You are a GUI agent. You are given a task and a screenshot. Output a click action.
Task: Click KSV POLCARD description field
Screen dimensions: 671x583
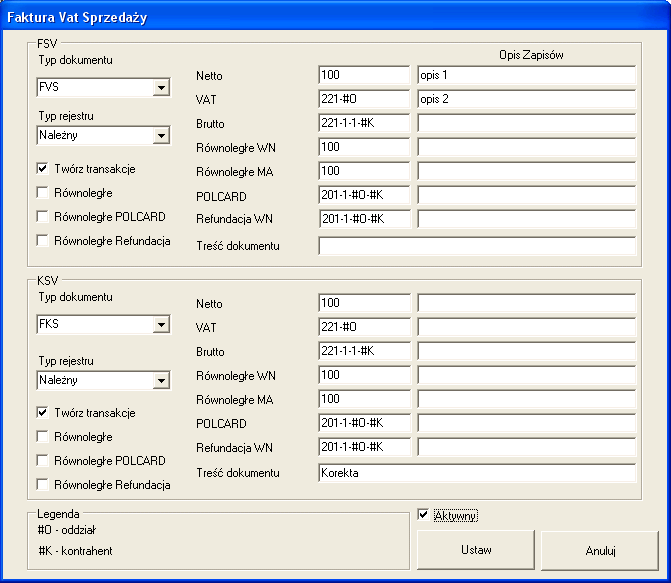[x=527, y=423]
